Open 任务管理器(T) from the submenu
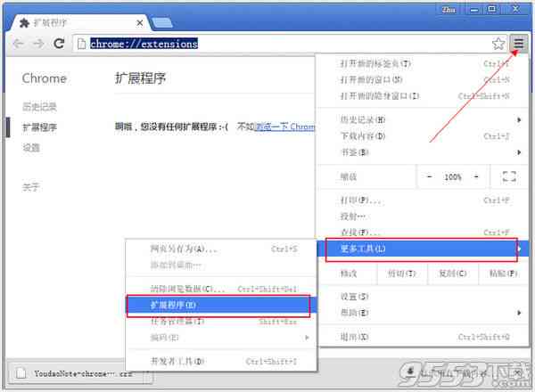 coord(222,322)
